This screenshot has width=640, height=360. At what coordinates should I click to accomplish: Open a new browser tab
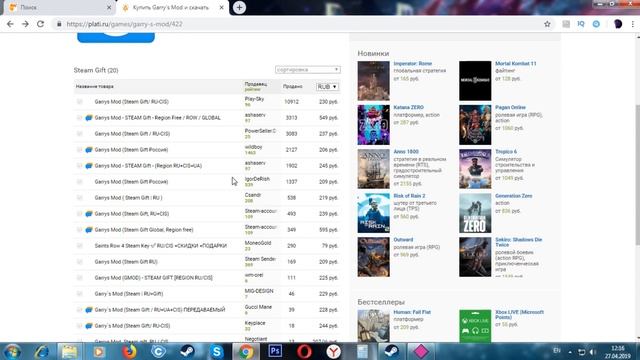coord(239,7)
